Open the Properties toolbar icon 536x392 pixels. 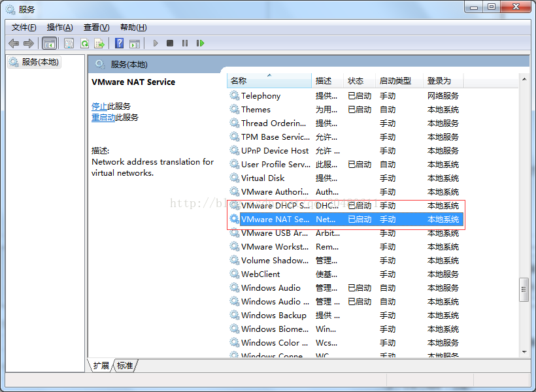pos(69,43)
